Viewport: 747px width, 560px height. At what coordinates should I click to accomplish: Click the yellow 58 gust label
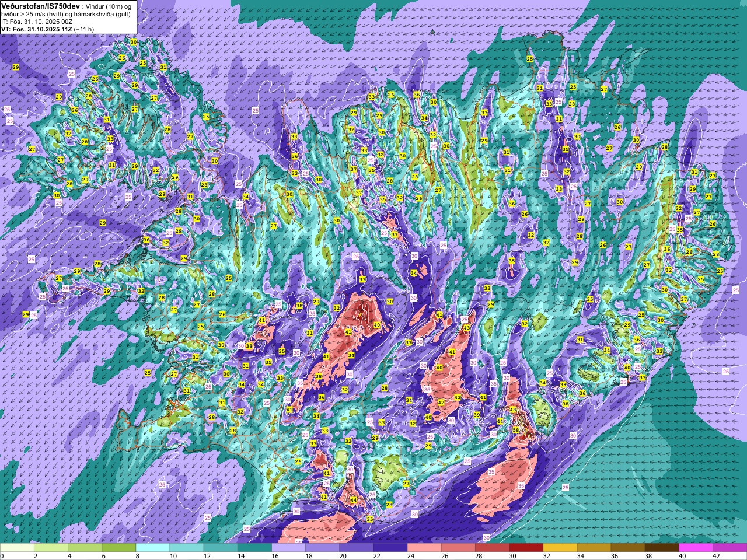click(x=515, y=430)
